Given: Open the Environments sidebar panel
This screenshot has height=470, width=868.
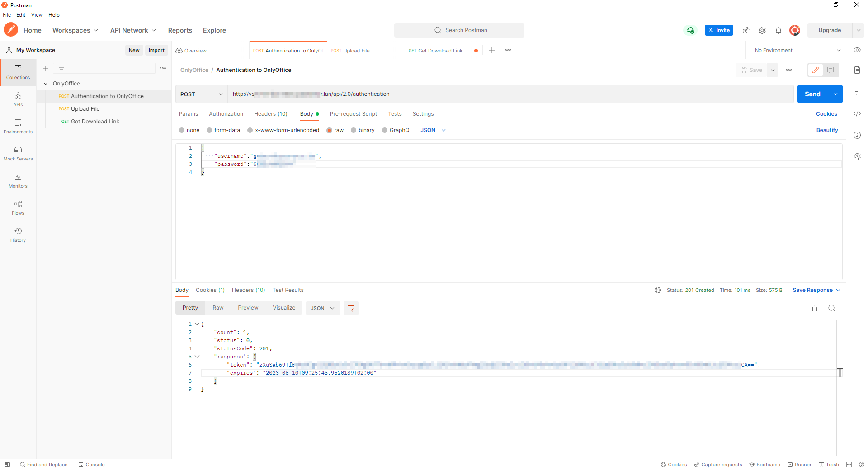Looking at the screenshot, I should [x=18, y=127].
